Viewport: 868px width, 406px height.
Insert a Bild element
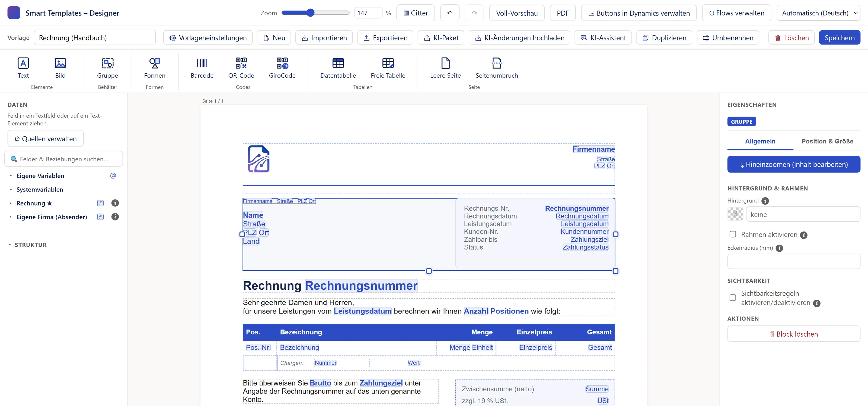click(x=60, y=68)
